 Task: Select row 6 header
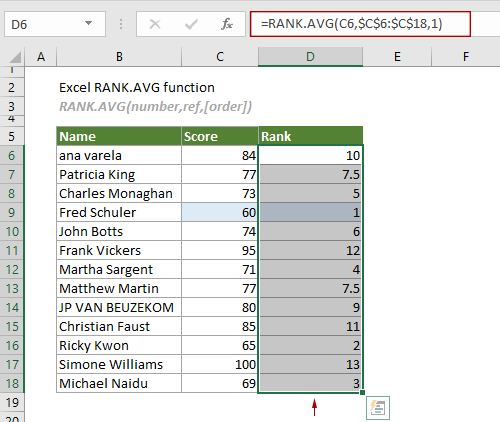click(12, 155)
